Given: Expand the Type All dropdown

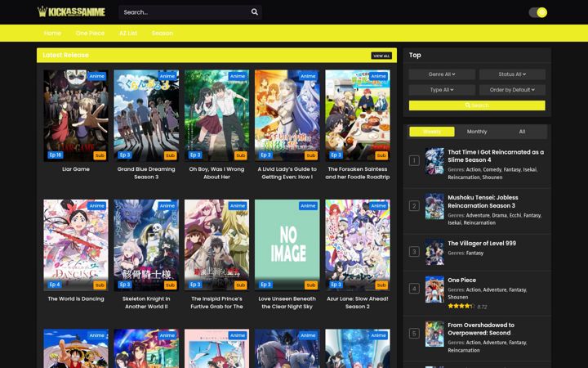Looking at the screenshot, I should click(x=442, y=90).
